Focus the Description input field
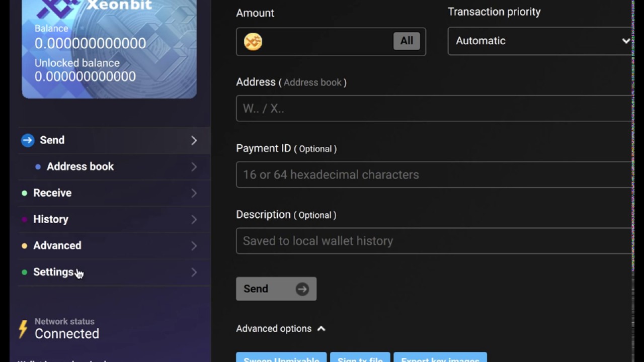 click(x=435, y=241)
